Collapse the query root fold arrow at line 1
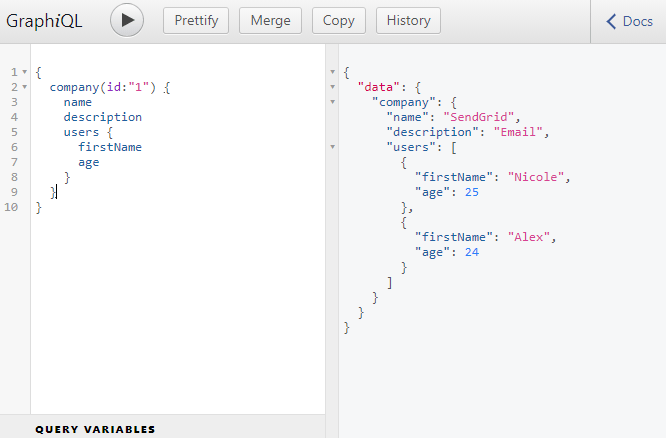Viewport: 666px width, 438px height. (24, 73)
